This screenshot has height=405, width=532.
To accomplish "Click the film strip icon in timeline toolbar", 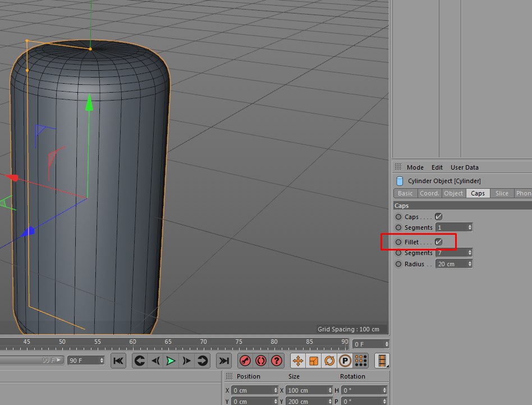I will tap(382, 361).
